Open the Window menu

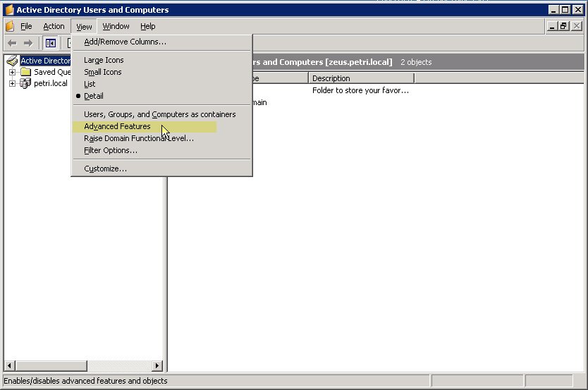[x=116, y=26]
